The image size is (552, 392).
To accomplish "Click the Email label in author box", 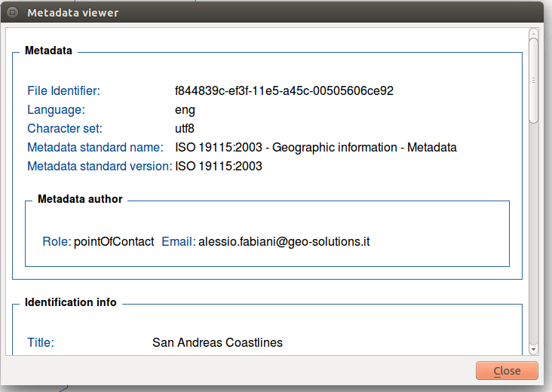I will (179, 242).
